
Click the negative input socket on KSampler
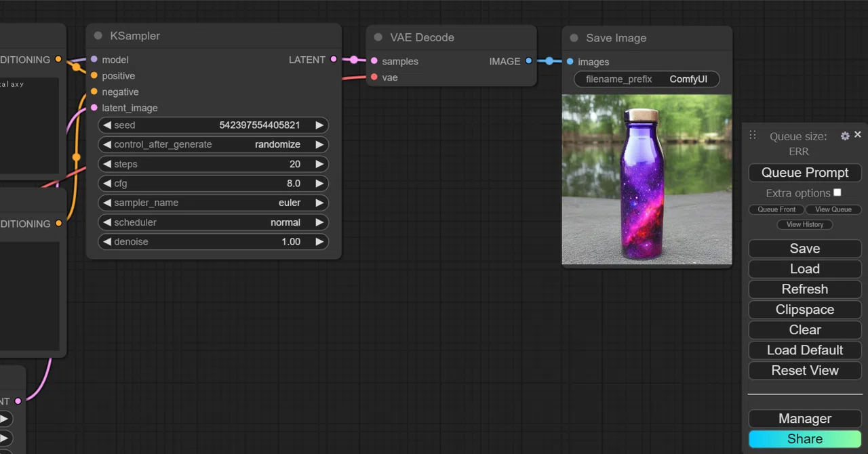[x=94, y=91]
